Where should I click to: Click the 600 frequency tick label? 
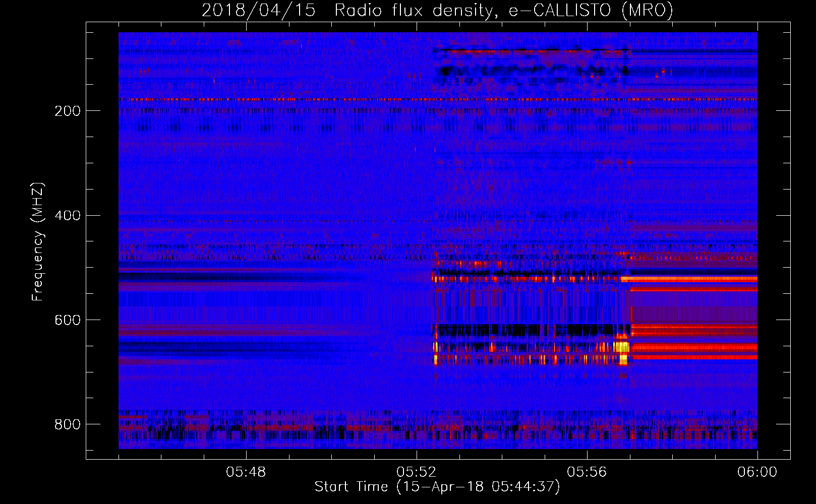click(68, 321)
